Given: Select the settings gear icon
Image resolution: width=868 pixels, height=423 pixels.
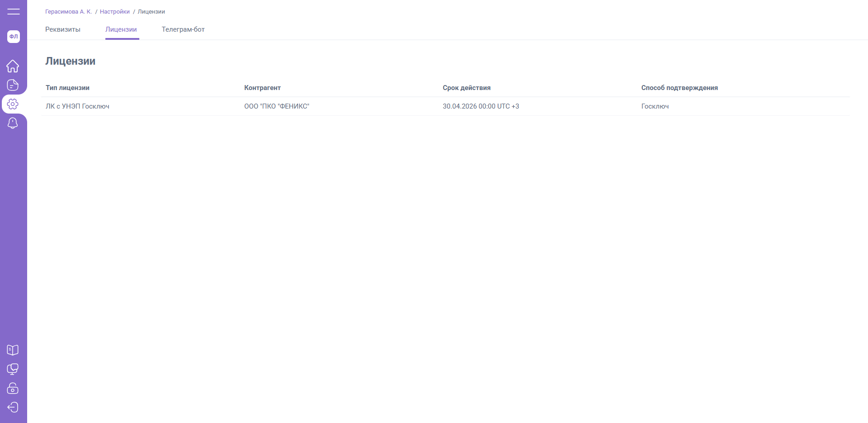Looking at the screenshot, I should (x=13, y=104).
